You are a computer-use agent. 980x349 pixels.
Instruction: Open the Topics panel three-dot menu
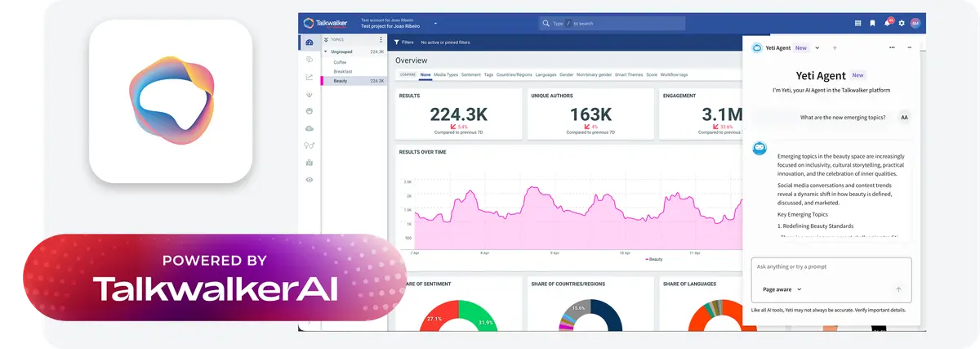point(381,39)
